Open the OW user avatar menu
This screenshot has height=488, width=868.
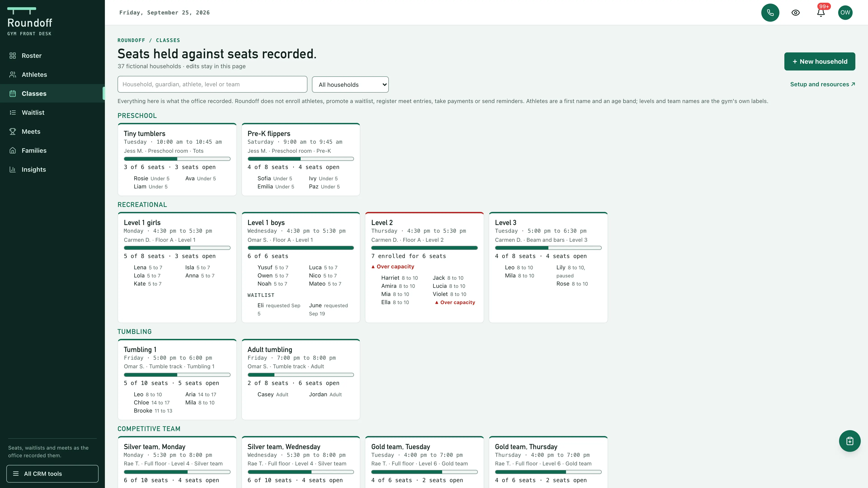[x=845, y=12]
